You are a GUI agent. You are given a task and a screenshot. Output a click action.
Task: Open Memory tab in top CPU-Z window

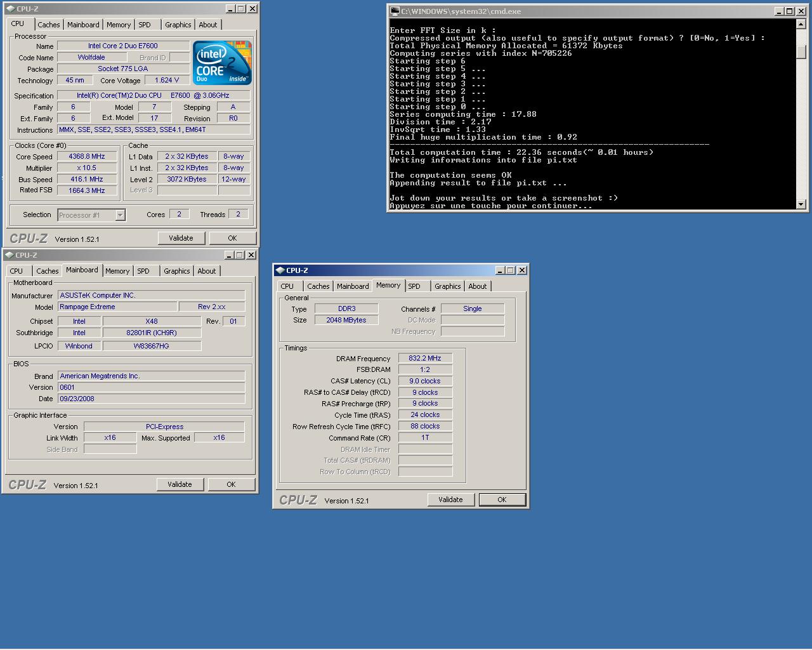[x=119, y=25]
